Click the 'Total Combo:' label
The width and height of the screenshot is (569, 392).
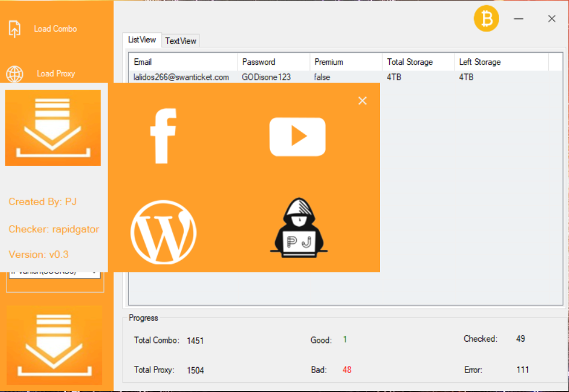click(x=156, y=341)
